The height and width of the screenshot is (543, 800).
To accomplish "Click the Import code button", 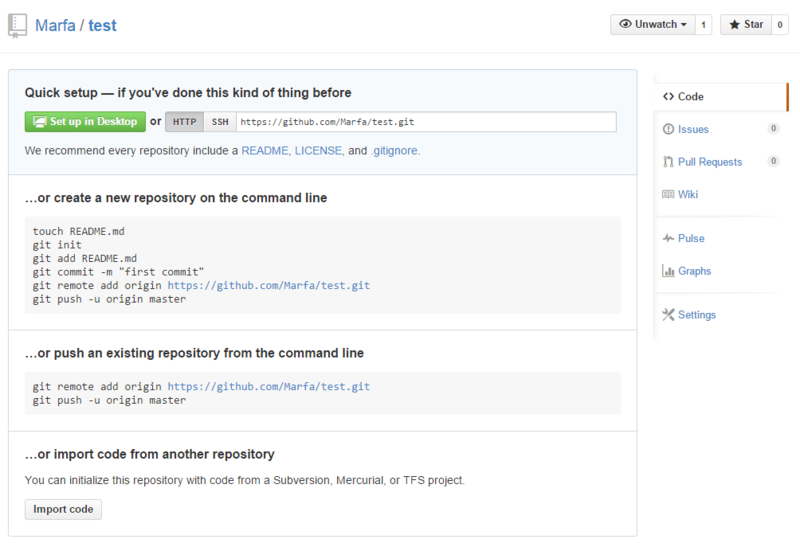I will 63,509.
